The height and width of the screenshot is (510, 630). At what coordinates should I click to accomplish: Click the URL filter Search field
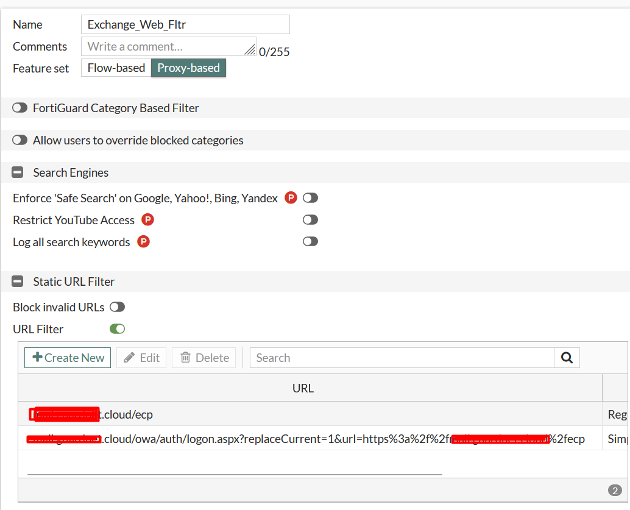click(402, 358)
